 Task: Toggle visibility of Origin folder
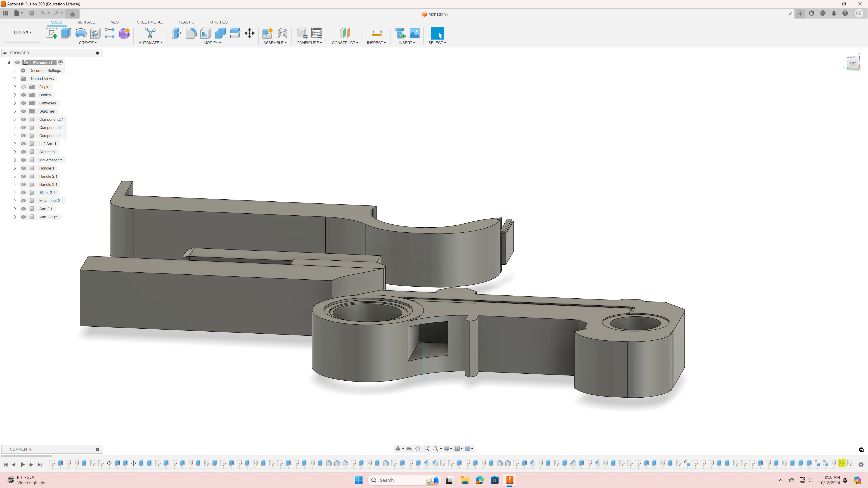(x=23, y=87)
